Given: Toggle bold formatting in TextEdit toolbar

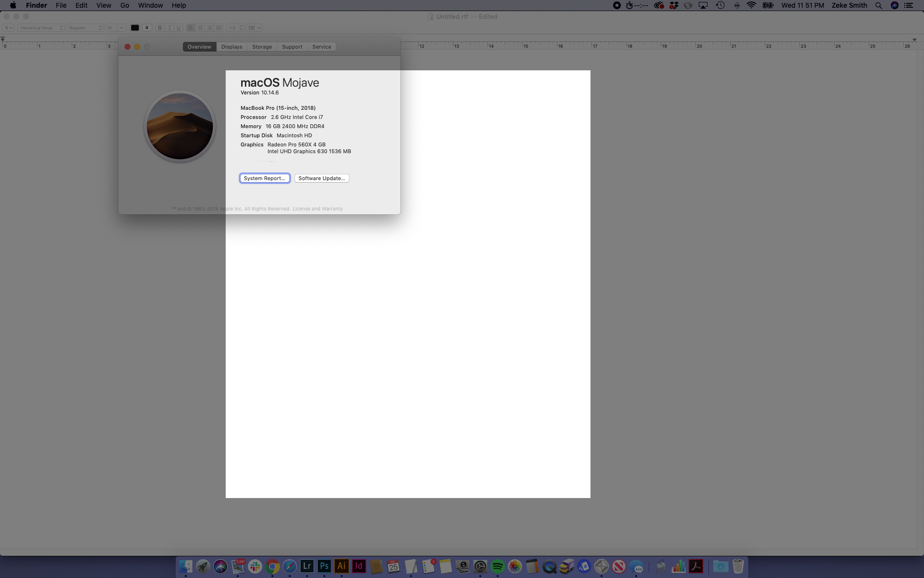Looking at the screenshot, I should coord(160,28).
